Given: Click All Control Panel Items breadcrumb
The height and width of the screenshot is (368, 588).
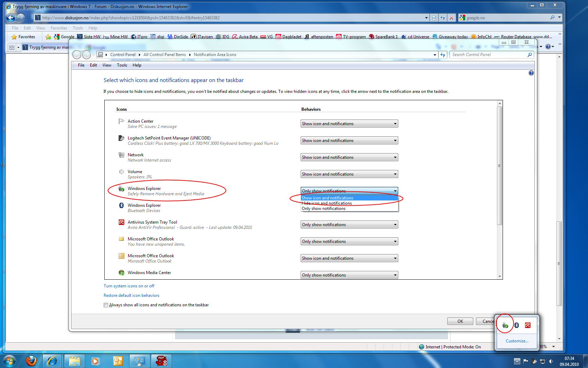Looking at the screenshot, I should (x=164, y=55).
